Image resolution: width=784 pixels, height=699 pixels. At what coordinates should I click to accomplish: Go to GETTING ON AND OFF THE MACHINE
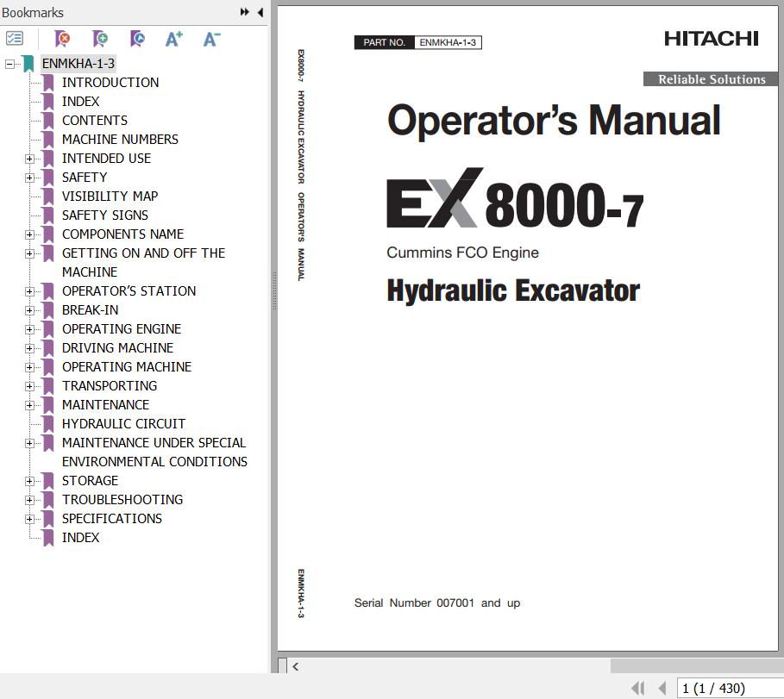pyautogui.click(x=143, y=262)
